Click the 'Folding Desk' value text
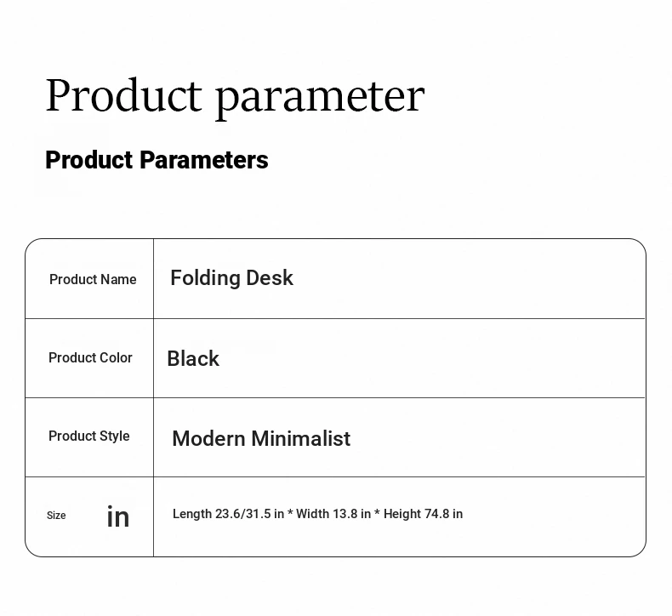672x616 pixels. point(232,277)
